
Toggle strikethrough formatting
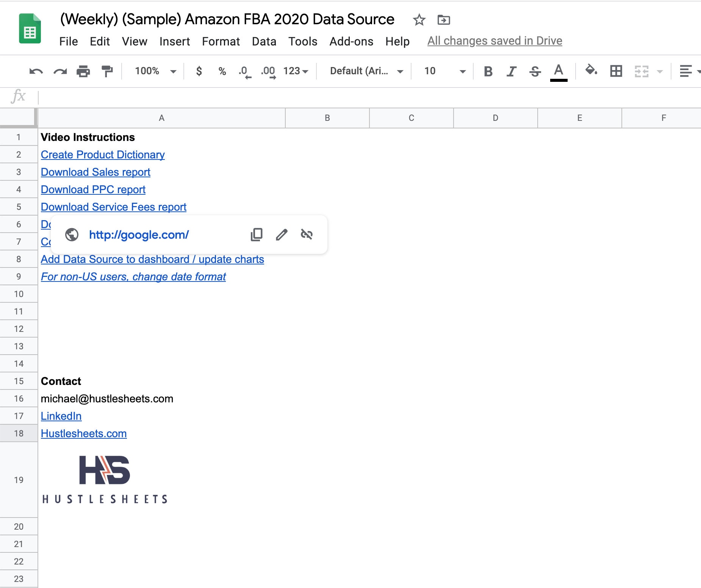click(x=535, y=71)
